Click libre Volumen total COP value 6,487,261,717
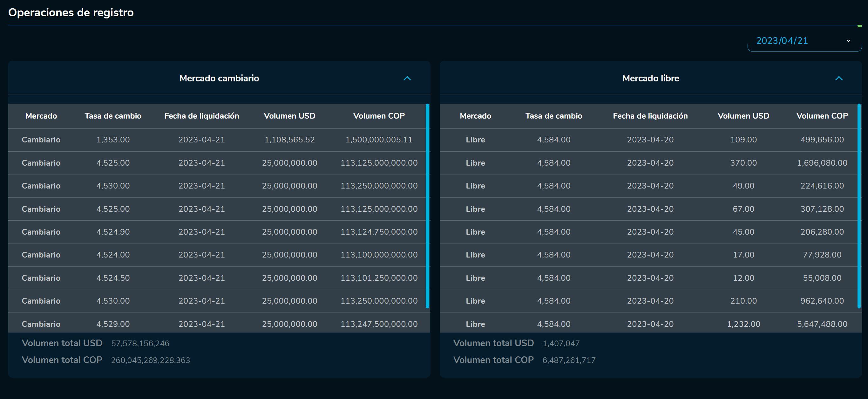Screen dimensions: 868x399 point(569,360)
